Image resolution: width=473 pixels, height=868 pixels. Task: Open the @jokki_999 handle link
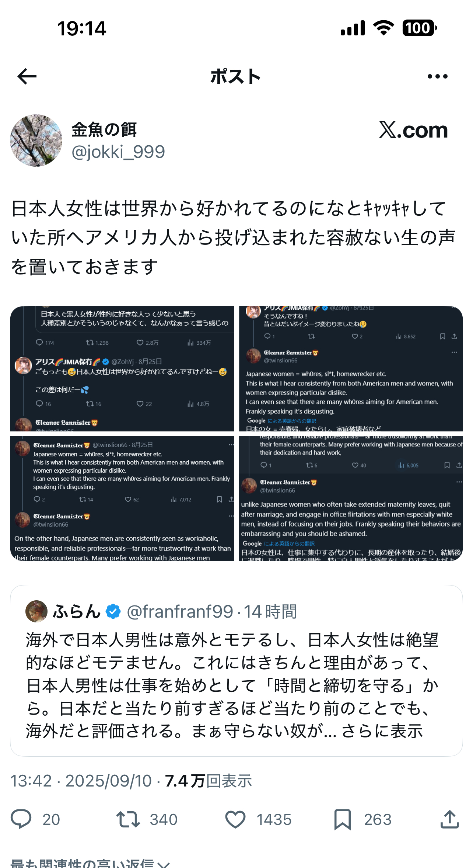118,152
